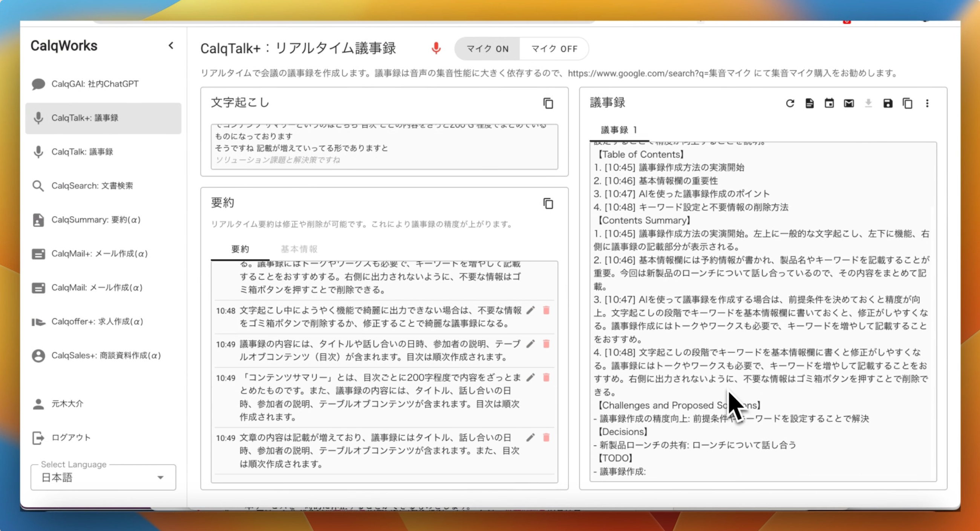Save the minutes with floppy disk icon
The width and height of the screenshot is (980, 531).
(888, 104)
